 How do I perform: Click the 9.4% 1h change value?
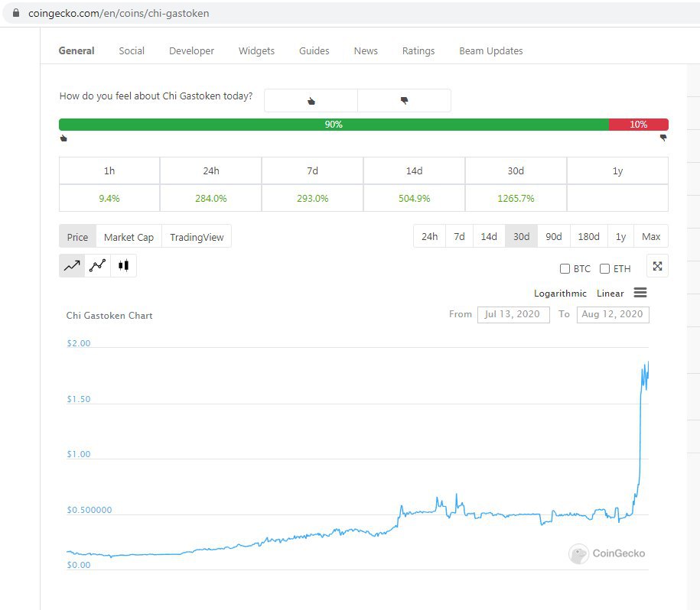pyautogui.click(x=109, y=199)
